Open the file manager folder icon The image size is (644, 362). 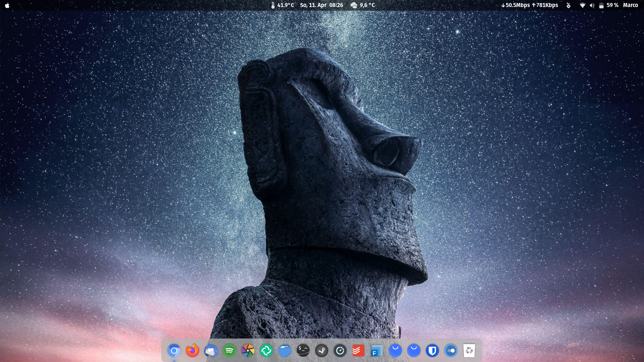tap(285, 351)
